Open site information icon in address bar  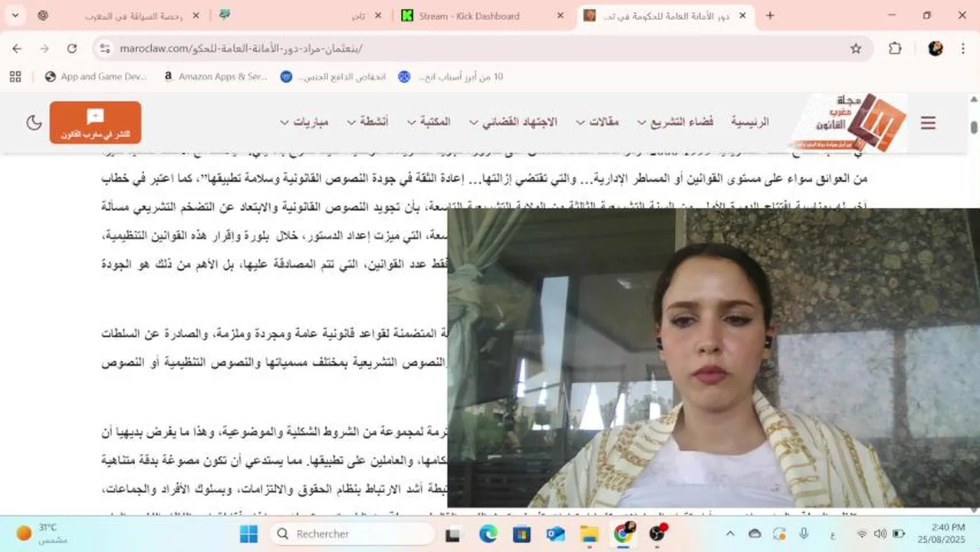[106, 48]
